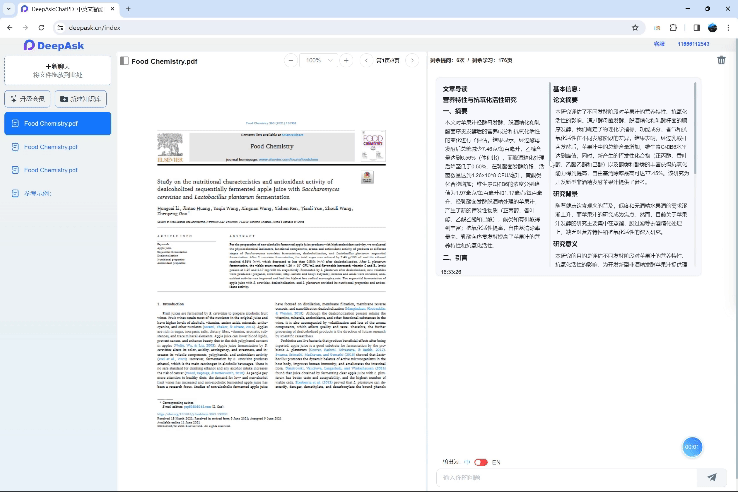The height and width of the screenshot is (492, 738).
Task: Open the last sidebar document with Chinese title
Action: [x=37, y=193]
